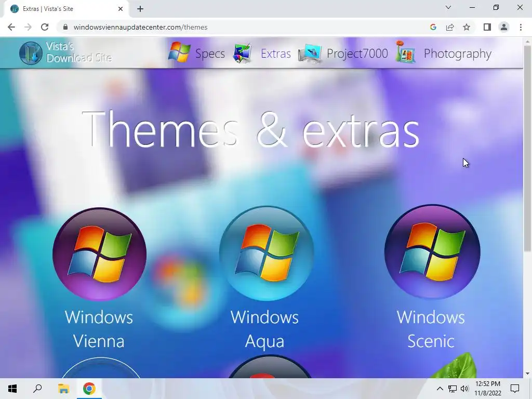Close the Extras | Vista's Site tab
This screenshot has height=399, width=532.
[x=121, y=9]
